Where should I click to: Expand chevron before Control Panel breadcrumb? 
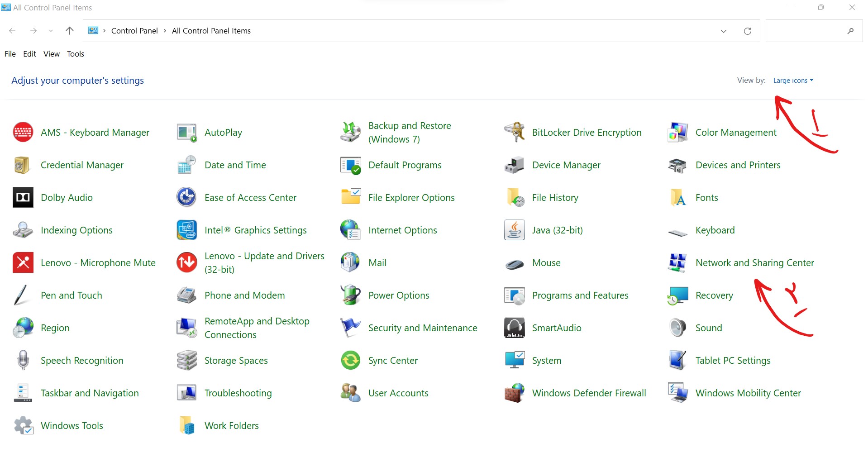coord(105,31)
